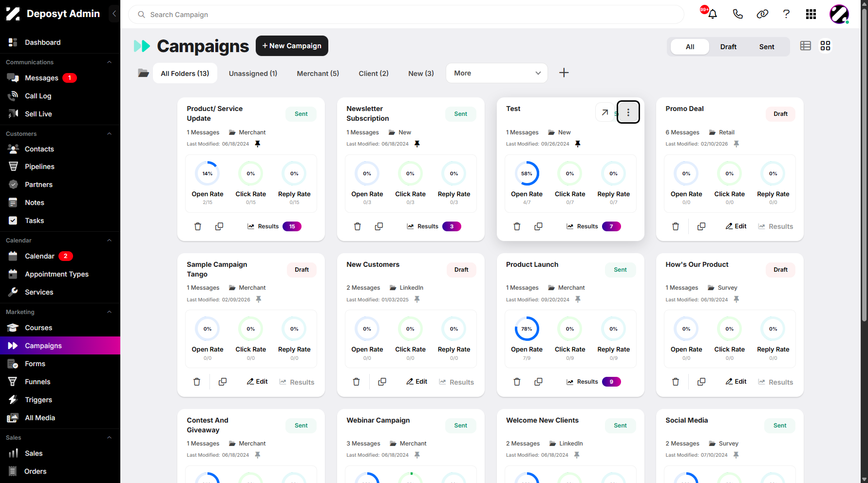Switch to grid card view
This screenshot has height=483, width=868.
(x=825, y=46)
